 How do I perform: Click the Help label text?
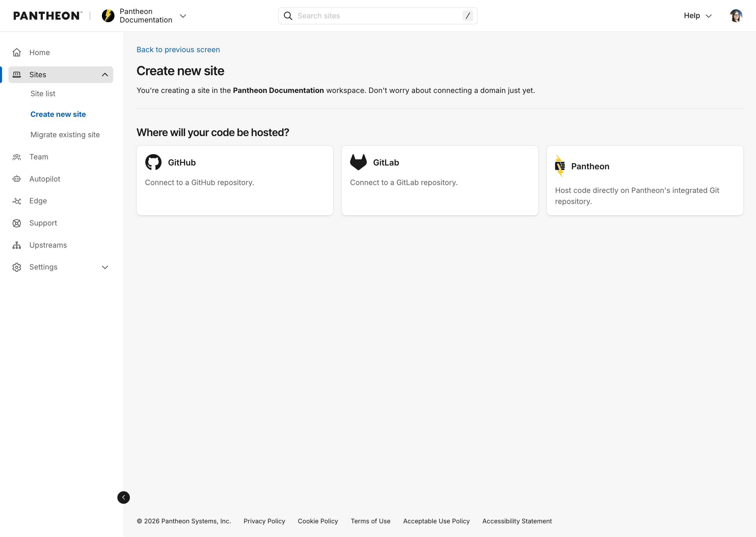692,16
